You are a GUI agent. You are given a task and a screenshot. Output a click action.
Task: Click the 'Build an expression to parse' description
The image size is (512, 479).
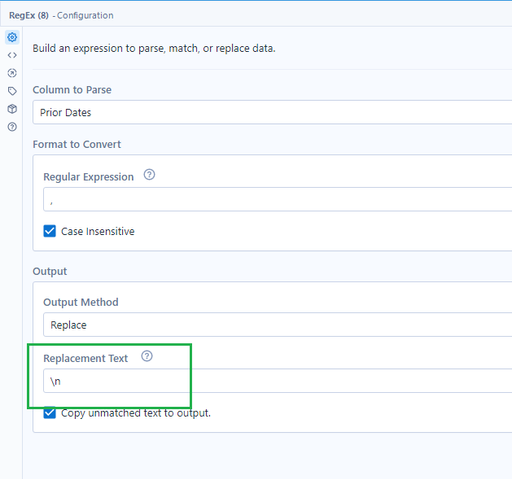[154, 48]
